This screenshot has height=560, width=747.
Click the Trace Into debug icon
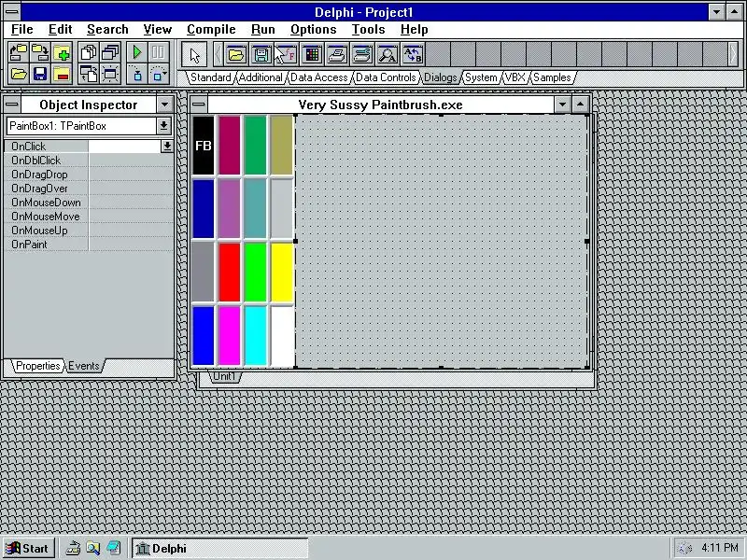tap(137, 74)
